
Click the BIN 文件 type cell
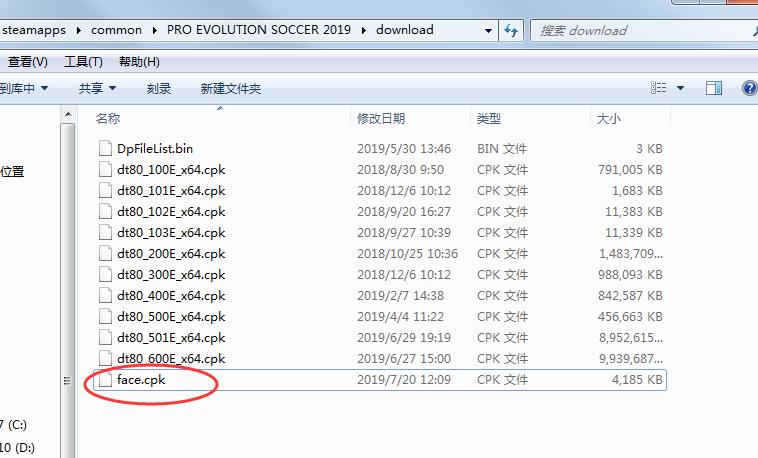click(502, 148)
